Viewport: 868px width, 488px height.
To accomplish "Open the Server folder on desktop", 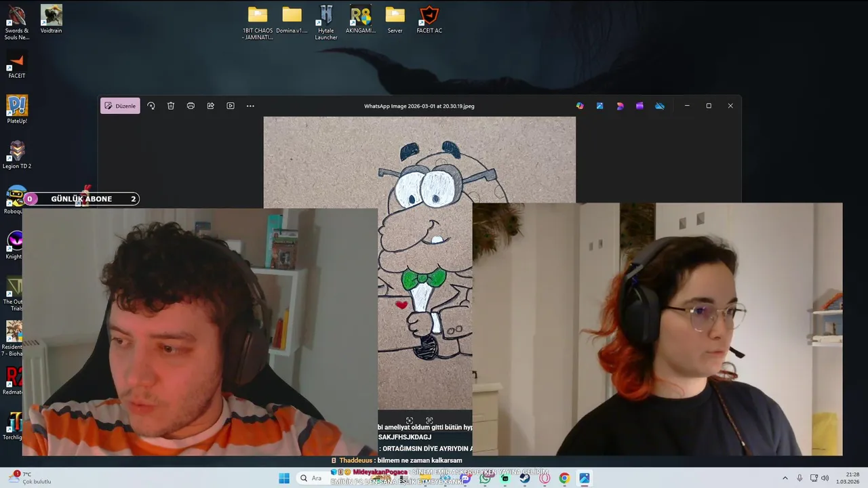I will (395, 20).
